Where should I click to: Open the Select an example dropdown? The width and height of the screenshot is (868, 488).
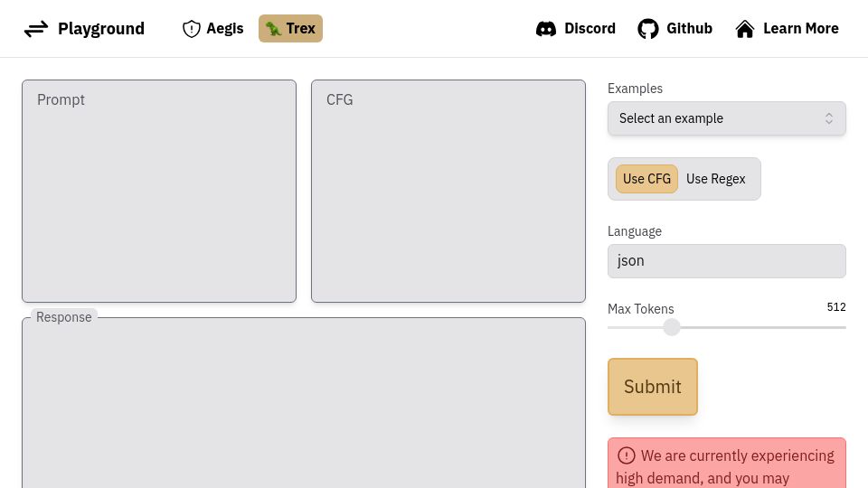click(x=727, y=118)
